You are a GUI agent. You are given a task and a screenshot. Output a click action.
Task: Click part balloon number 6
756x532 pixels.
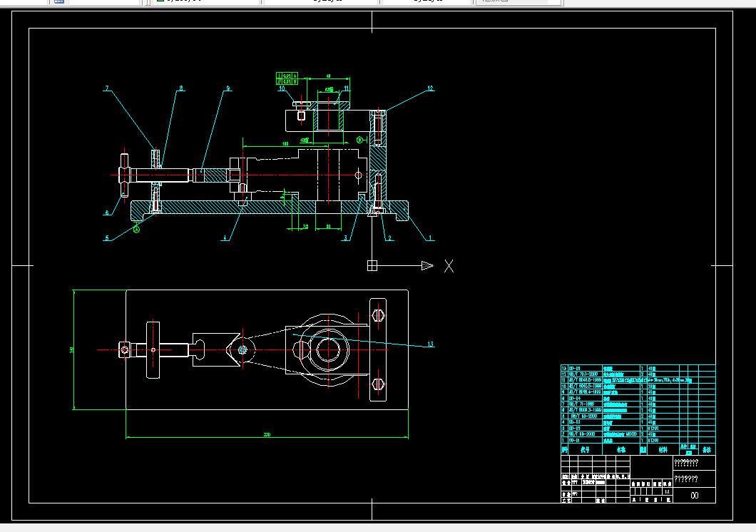[107, 213]
